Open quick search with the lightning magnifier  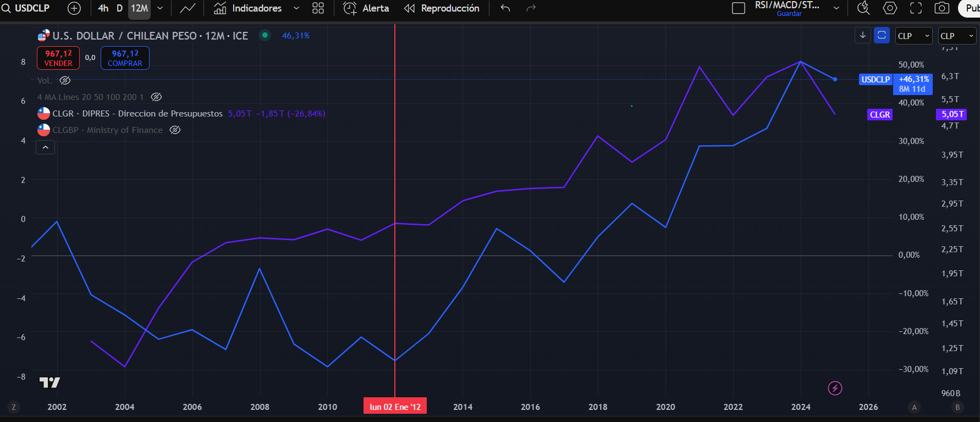(863, 8)
